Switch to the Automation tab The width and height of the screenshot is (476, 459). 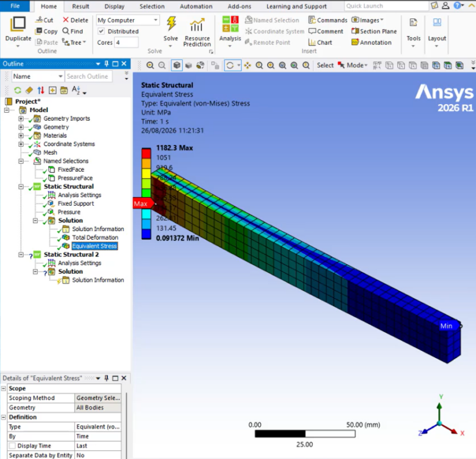point(196,6)
